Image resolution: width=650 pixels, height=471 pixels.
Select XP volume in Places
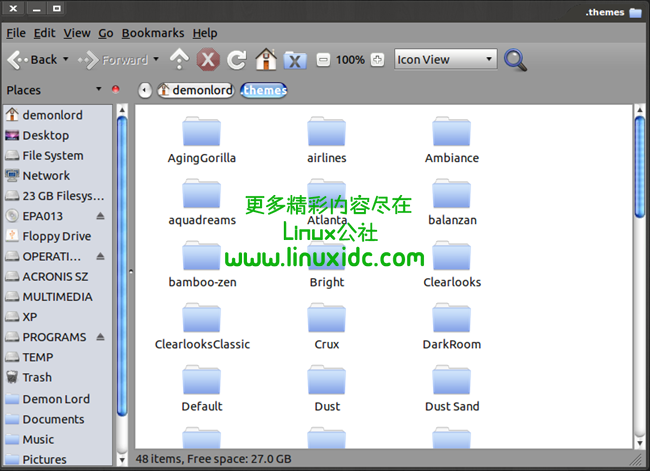pos(58,317)
